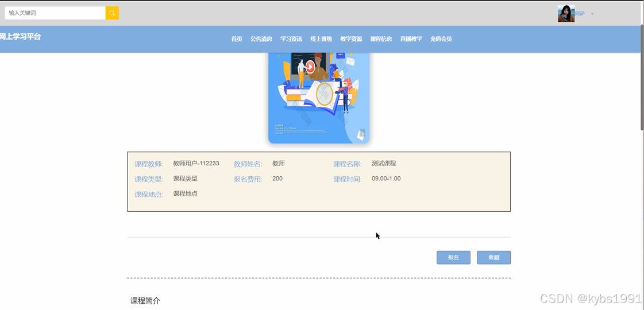This screenshot has width=644, height=310.
Task: Click the 课程简介 heading
Action: (x=145, y=301)
